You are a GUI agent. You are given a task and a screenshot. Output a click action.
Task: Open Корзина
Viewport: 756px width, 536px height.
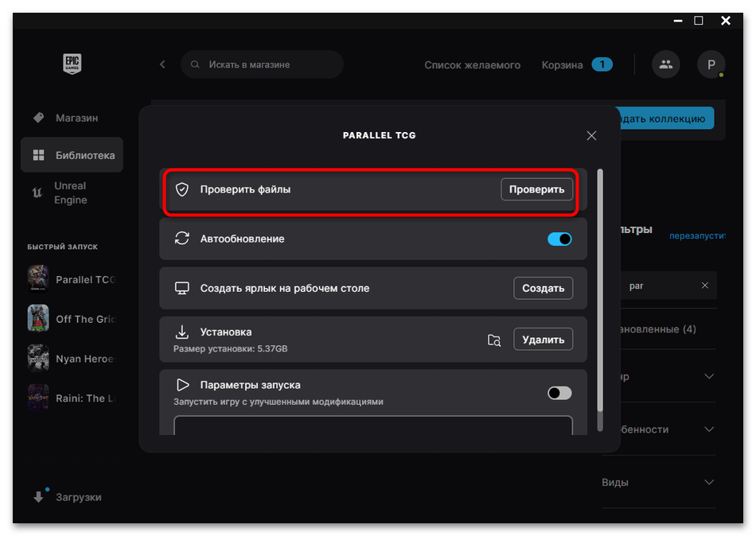point(562,64)
